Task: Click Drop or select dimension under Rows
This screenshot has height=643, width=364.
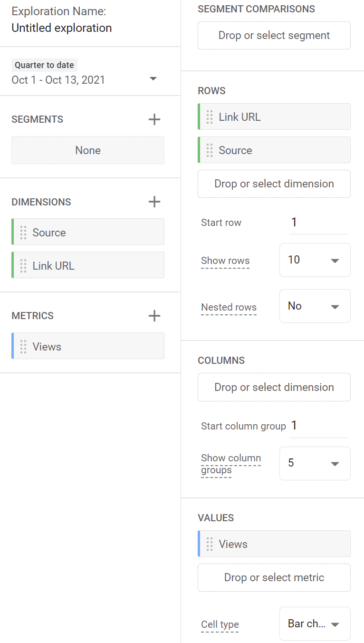Action: [x=274, y=184]
